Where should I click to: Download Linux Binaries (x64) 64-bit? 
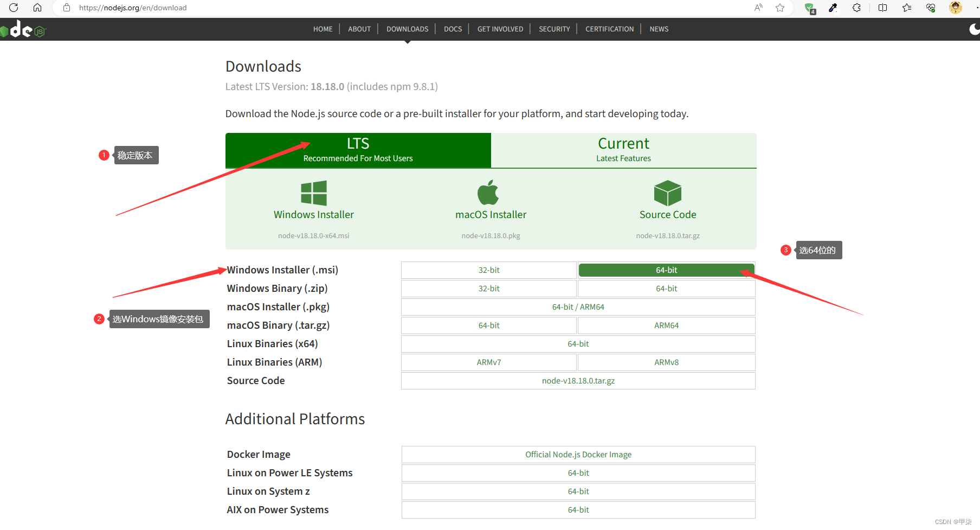pyautogui.click(x=578, y=344)
